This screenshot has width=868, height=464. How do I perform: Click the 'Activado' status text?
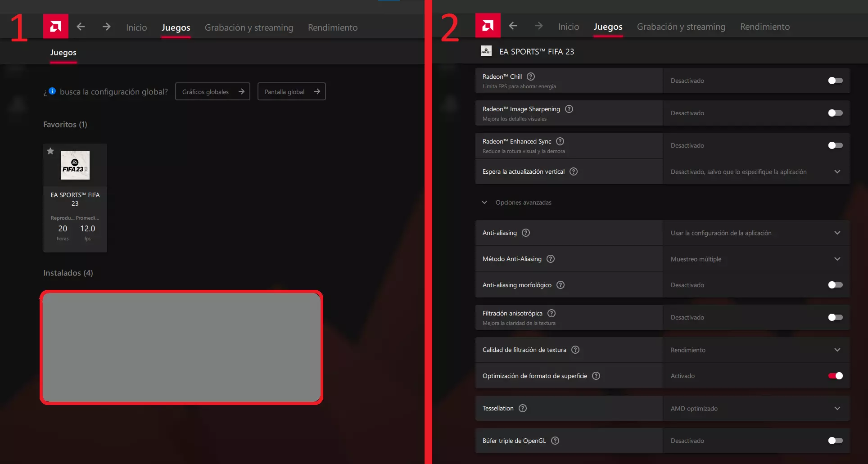pos(683,376)
